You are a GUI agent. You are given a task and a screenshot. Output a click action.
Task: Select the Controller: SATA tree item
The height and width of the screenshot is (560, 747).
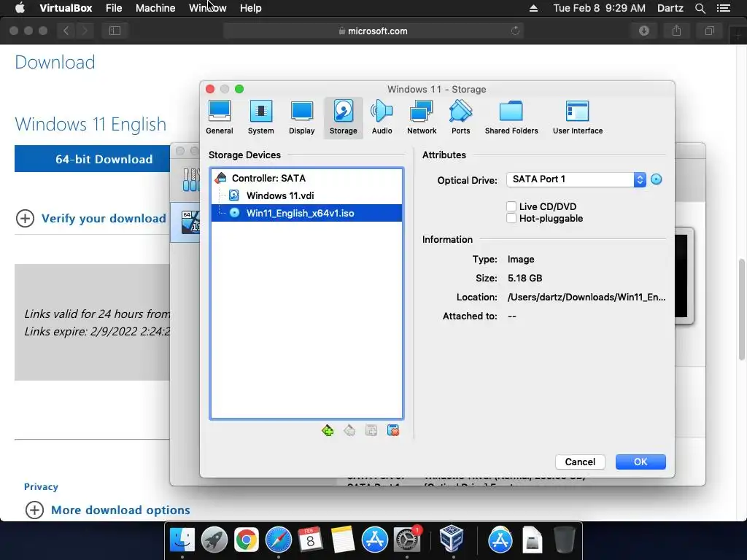click(x=306, y=178)
